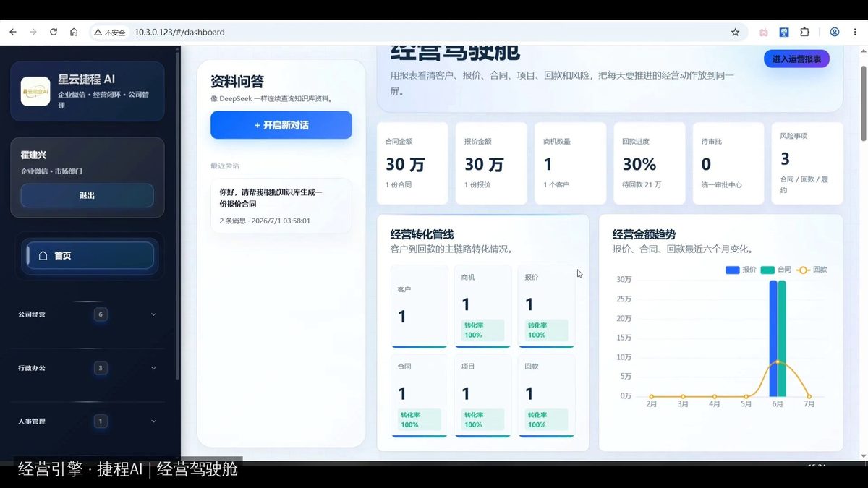The height and width of the screenshot is (488, 868).
Task: Click the 商机 pipeline card
Action: coord(483,307)
